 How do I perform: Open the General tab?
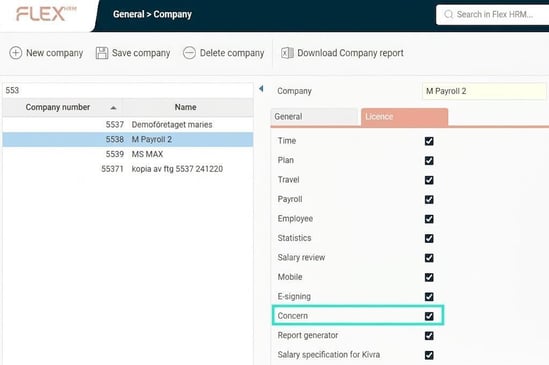(x=315, y=117)
